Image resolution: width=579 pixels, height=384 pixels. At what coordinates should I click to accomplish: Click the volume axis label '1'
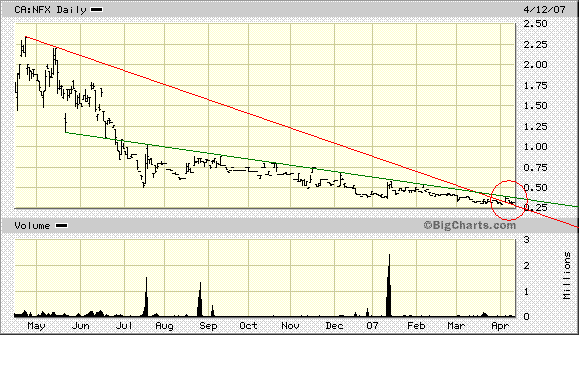[x=527, y=292]
